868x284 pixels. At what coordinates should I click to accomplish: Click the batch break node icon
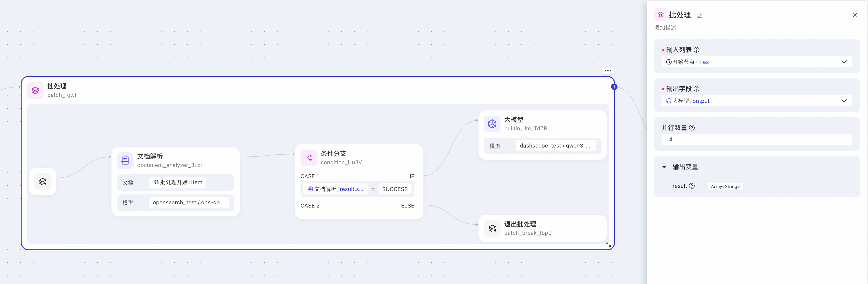(492, 229)
